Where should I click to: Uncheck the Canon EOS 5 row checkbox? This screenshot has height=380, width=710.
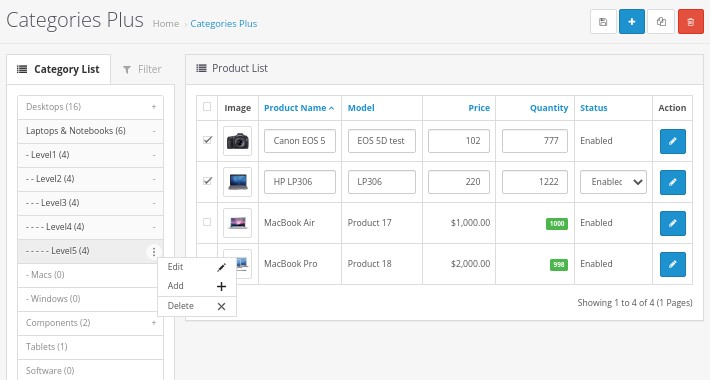coord(207,140)
